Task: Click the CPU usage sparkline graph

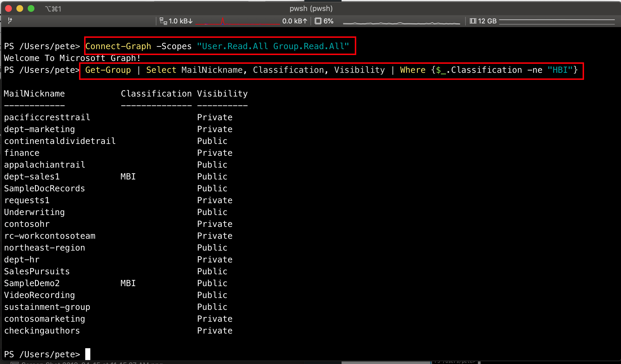Action: pos(401,23)
